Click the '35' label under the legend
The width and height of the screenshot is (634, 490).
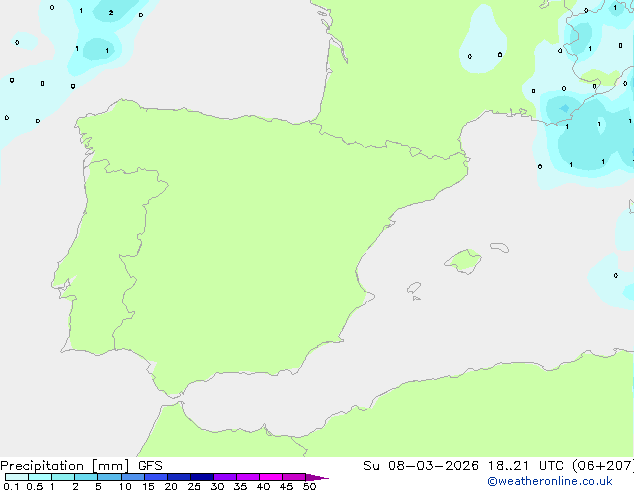240,486
